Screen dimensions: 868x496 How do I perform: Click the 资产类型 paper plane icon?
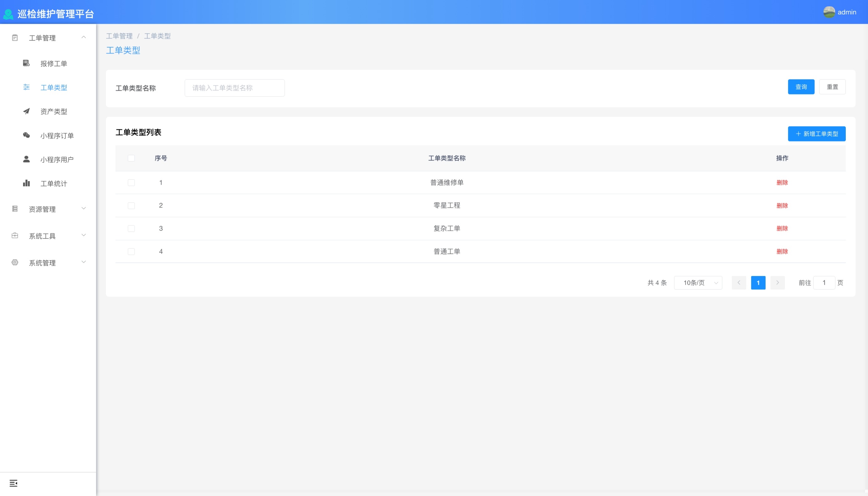(x=26, y=111)
